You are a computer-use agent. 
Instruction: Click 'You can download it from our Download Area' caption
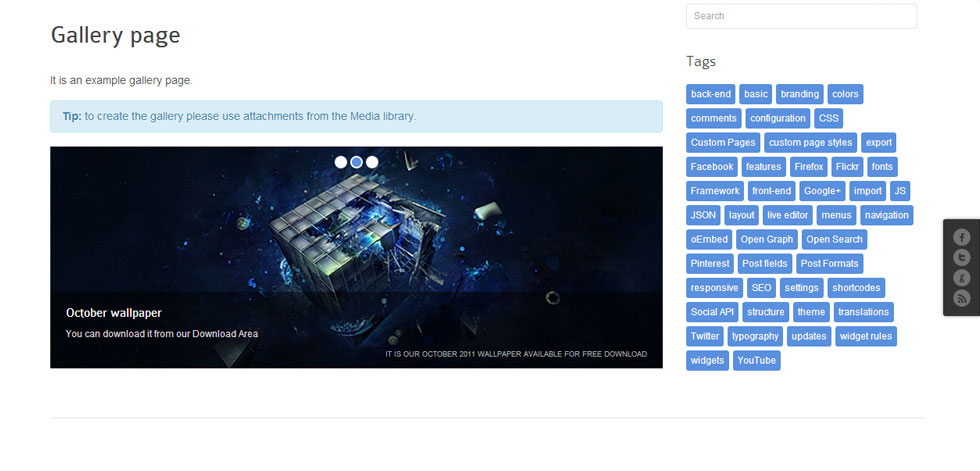(162, 334)
